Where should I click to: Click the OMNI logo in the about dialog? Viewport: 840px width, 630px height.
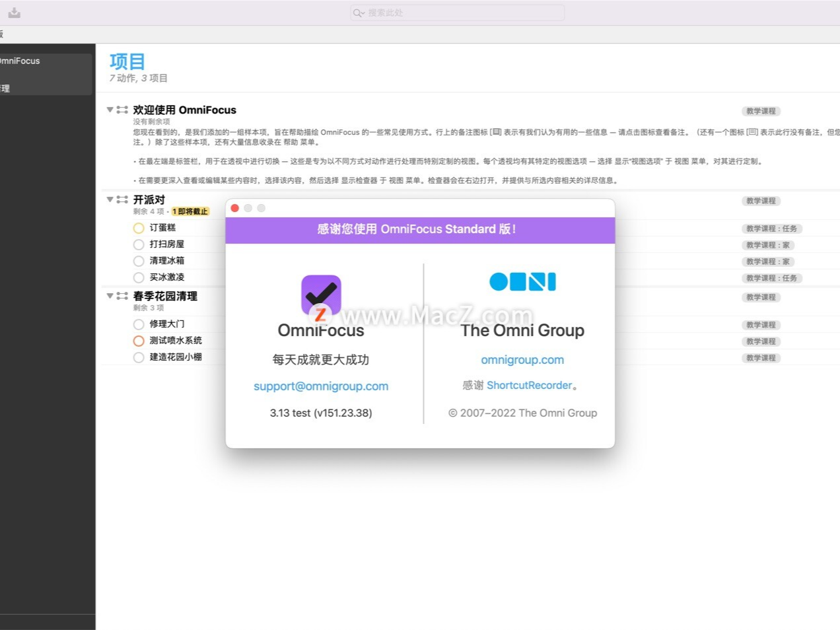click(522, 281)
